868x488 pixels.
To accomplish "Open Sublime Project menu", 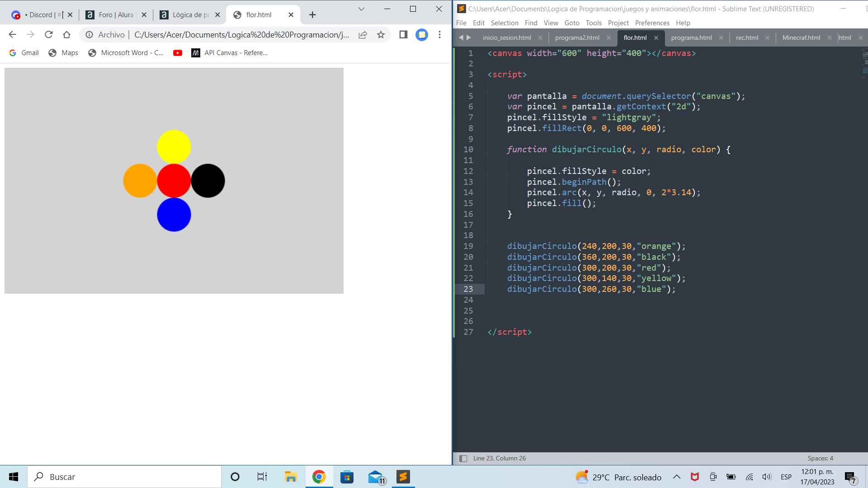I will 618,23.
